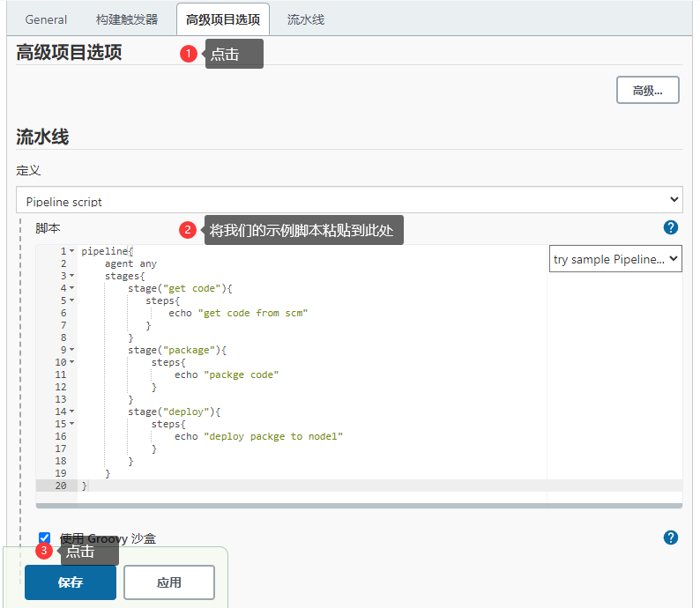
Task: Click line number 19 in the gutter
Action: tap(61, 473)
